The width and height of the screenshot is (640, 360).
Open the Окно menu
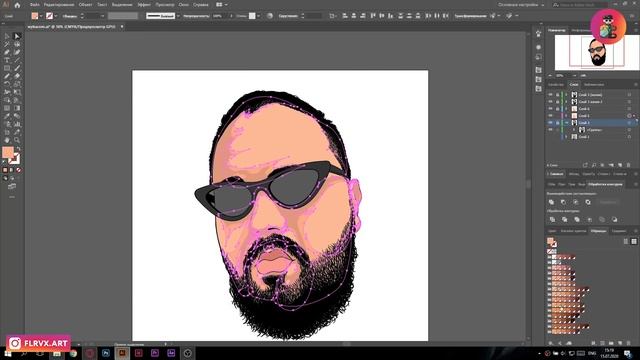click(x=184, y=5)
